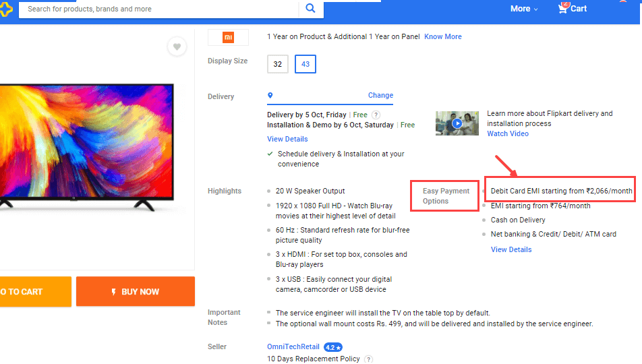The image size is (642, 364).
Task: Click the Mi TV product image
Action: coord(87,146)
